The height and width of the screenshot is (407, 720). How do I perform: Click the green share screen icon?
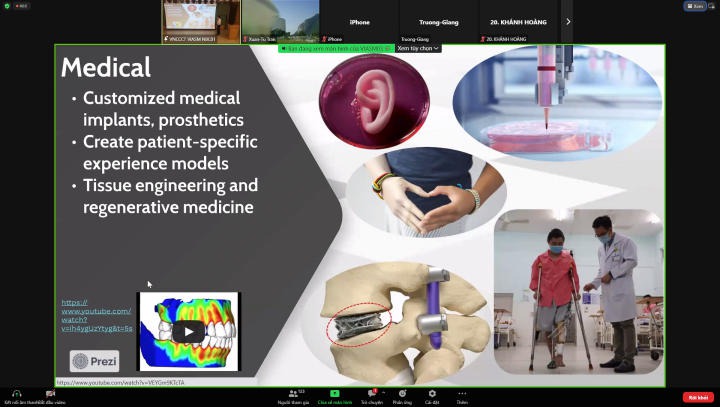click(x=335, y=394)
